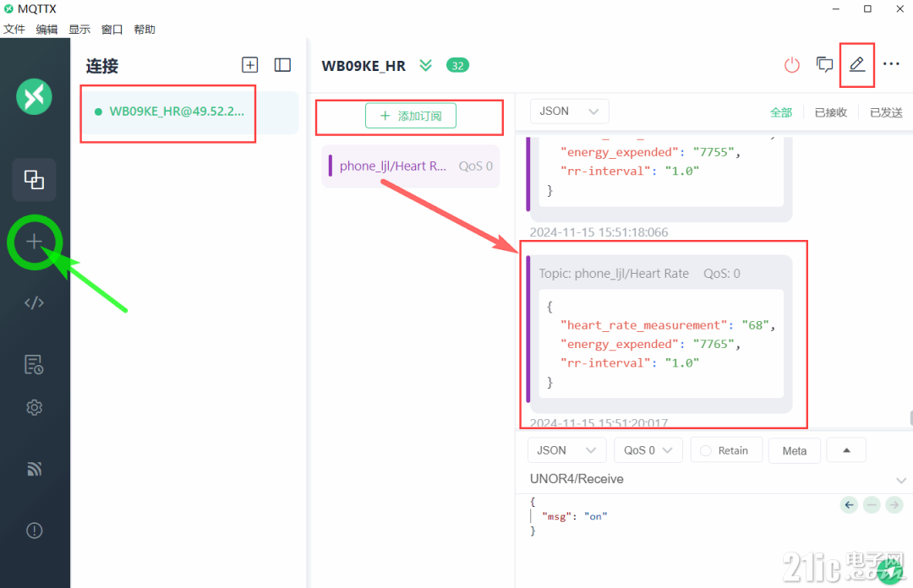Open received payload format JSON dropdown

point(569,112)
